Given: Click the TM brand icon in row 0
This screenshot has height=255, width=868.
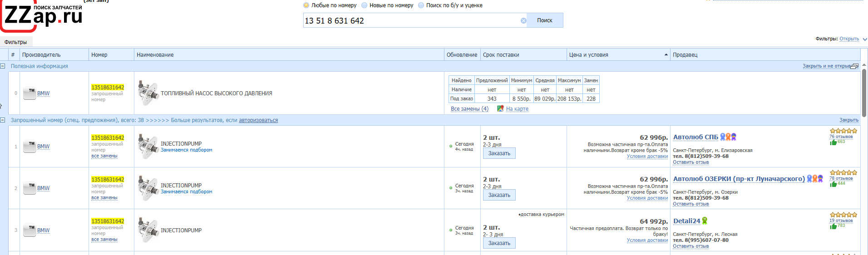Looking at the screenshot, I should (30, 93).
